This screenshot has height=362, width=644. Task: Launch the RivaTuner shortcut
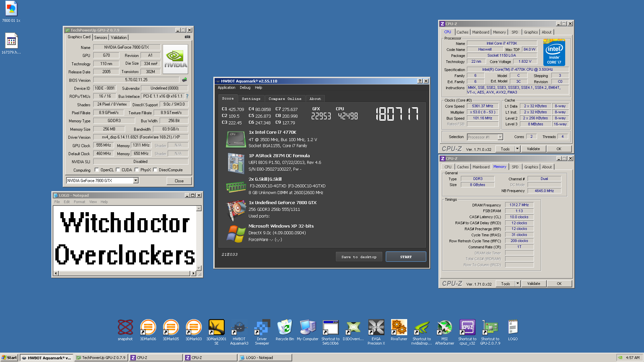coord(399,330)
